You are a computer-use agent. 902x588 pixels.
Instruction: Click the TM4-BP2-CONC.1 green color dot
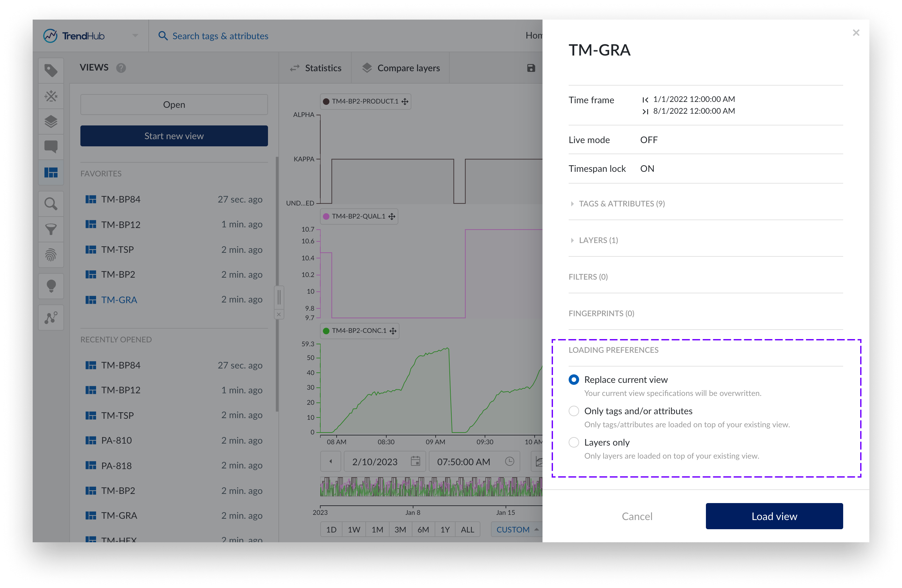click(327, 330)
